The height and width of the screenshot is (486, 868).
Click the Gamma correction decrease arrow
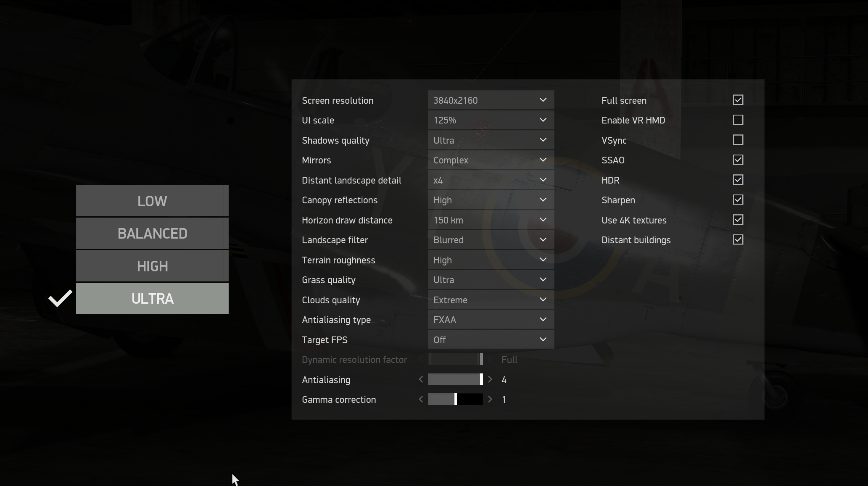click(421, 399)
